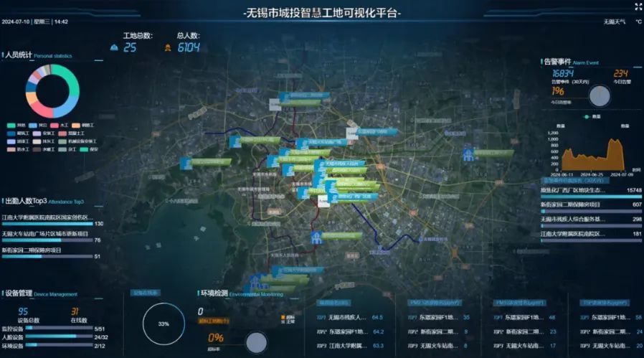
Task: Toggle the 钢筋工 legend entry
Action: pyautogui.click(x=82, y=126)
